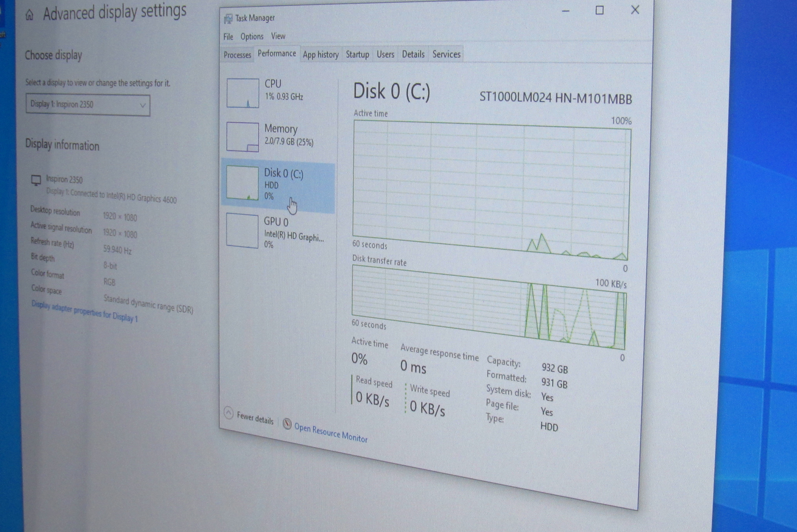Screen dimensions: 797x532
Task: Switch to the App history tab
Action: (x=321, y=54)
